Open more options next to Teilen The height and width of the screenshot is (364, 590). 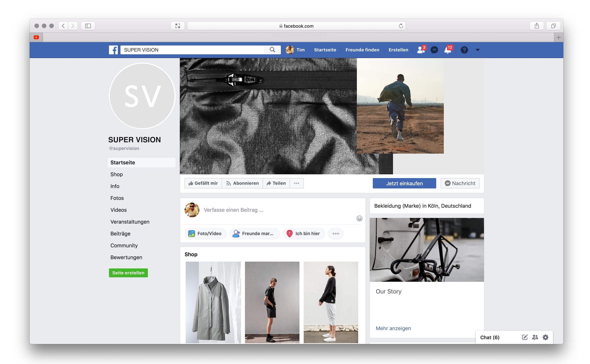pyautogui.click(x=296, y=183)
